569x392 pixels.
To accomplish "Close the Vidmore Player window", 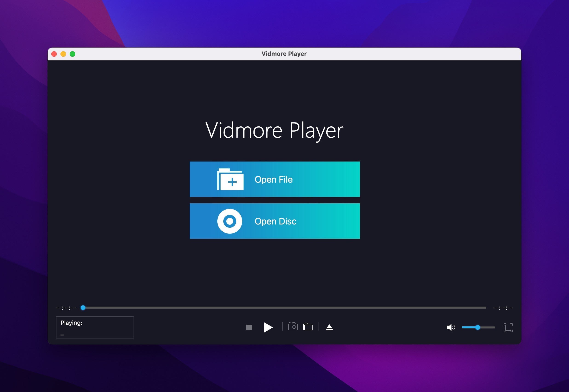I will point(54,54).
